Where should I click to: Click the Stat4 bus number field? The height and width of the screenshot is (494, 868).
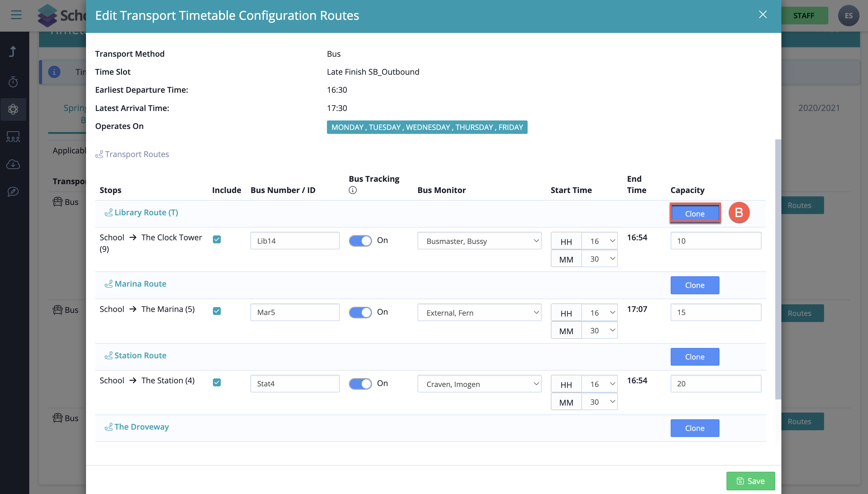pos(295,384)
